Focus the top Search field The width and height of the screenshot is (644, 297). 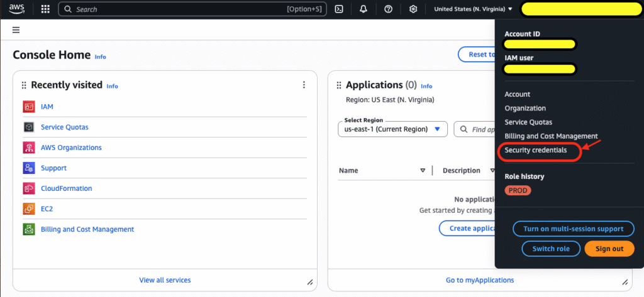[x=192, y=9]
